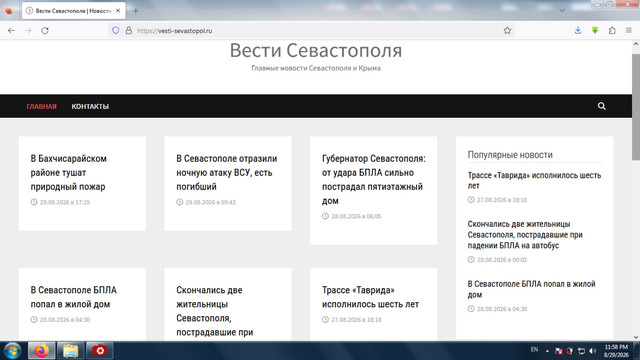Go back with the browser back arrow

(x=11, y=31)
